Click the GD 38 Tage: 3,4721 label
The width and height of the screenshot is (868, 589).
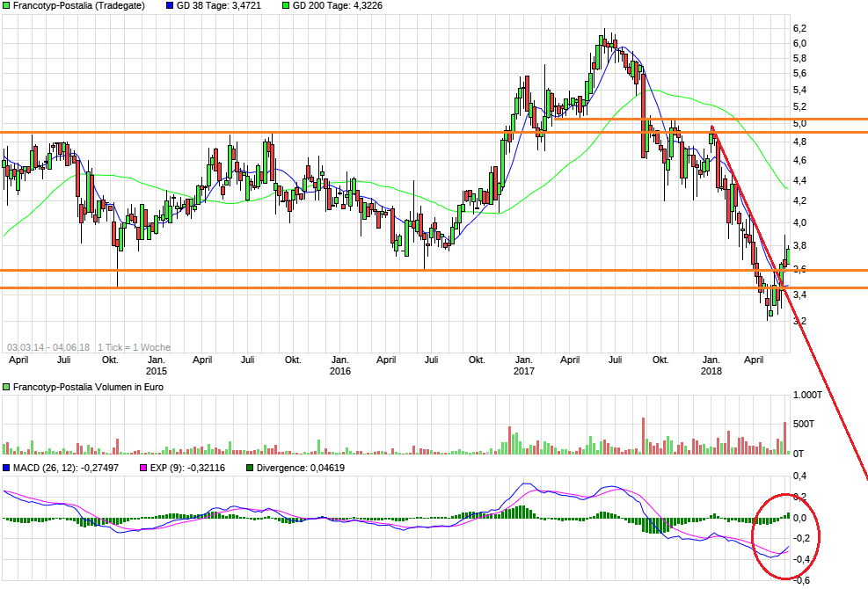[219, 5]
